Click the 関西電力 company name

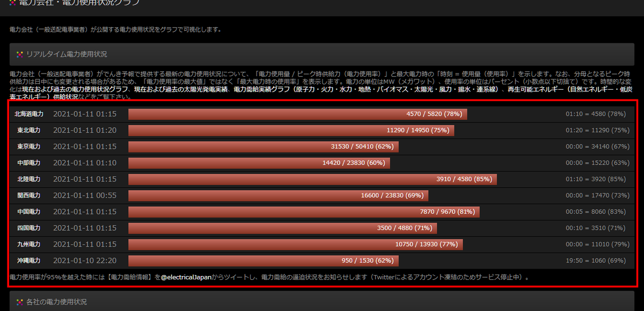(x=29, y=196)
